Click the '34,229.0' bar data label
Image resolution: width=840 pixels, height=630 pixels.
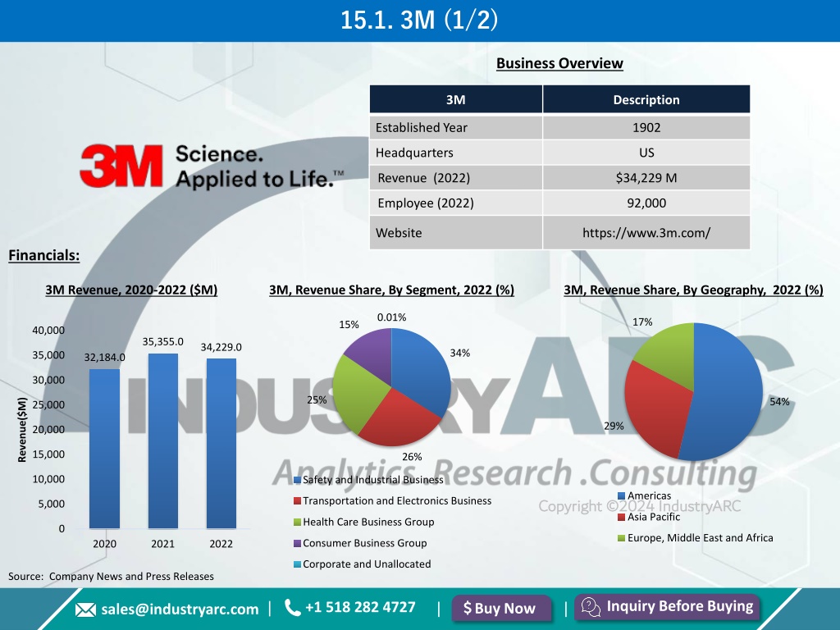click(221, 347)
